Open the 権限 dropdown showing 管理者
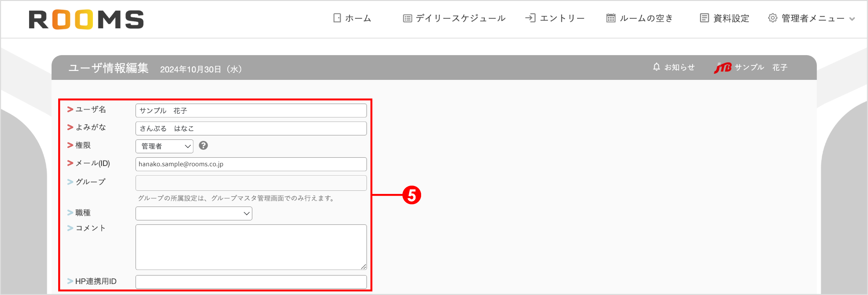This screenshot has height=295, width=868. pos(164,146)
